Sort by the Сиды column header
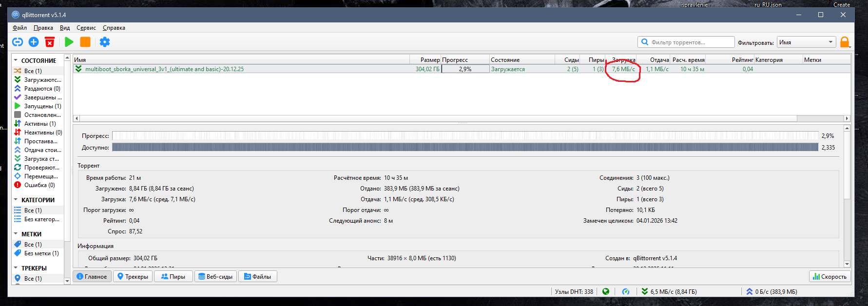This screenshot has width=868, height=306. pyautogui.click(x=568, y=60)
